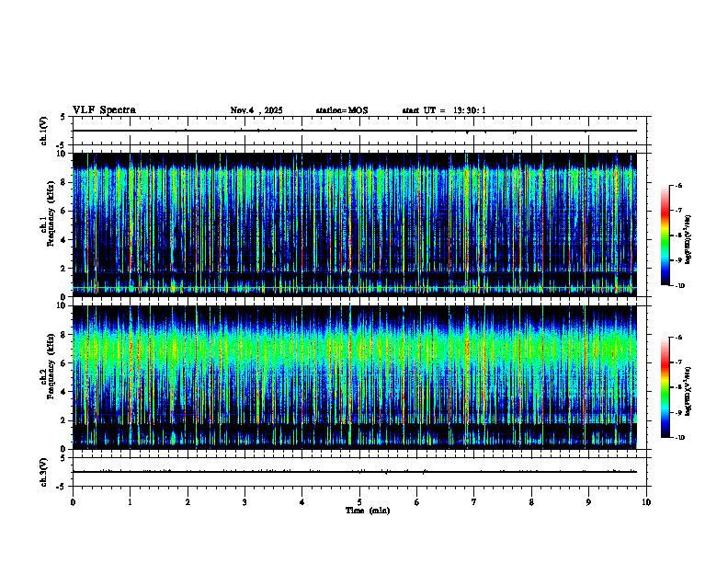This screenshot has width=728, height=563.
Task: Select the "Nov.4 , 2025" date text
Action: point(256,110)
